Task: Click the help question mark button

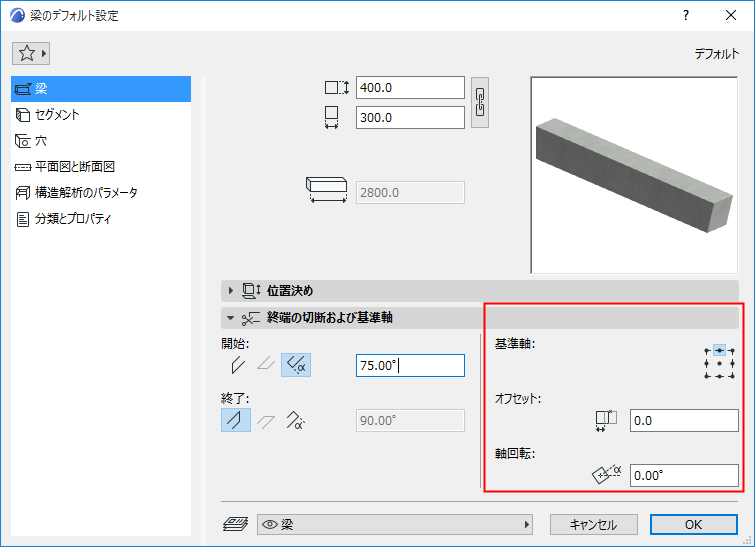Action: point(686,15)
